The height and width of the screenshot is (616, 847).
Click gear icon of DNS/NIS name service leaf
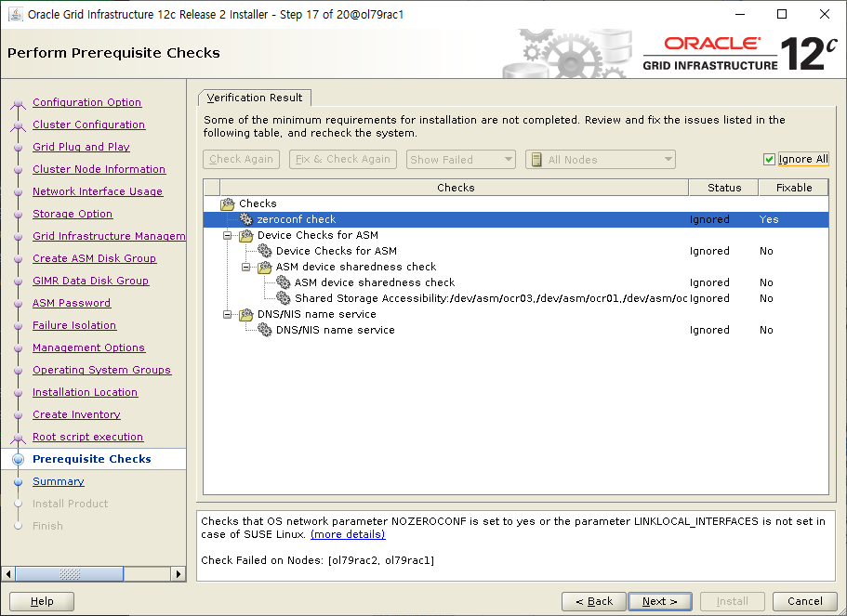(x=265, y=330)
